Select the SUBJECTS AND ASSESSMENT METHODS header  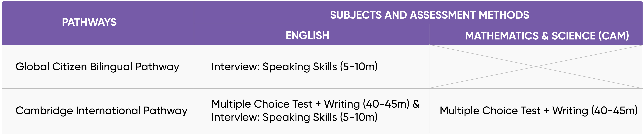429,15
